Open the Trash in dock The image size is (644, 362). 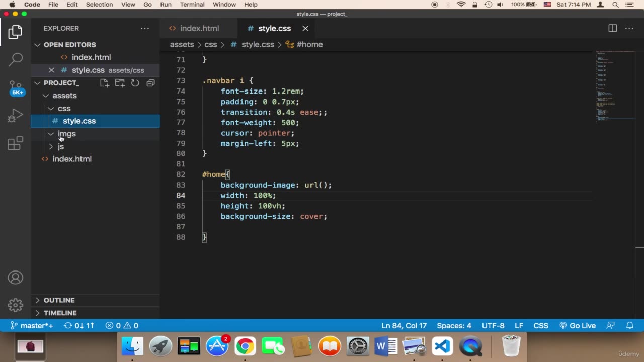click(512, 346)
